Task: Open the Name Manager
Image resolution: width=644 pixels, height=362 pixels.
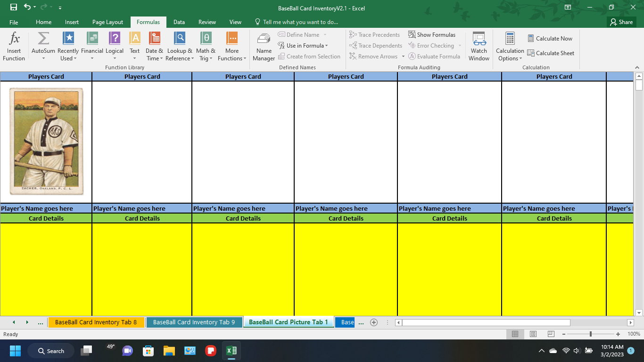Action: pyautogui.click(x=264, y=47)
